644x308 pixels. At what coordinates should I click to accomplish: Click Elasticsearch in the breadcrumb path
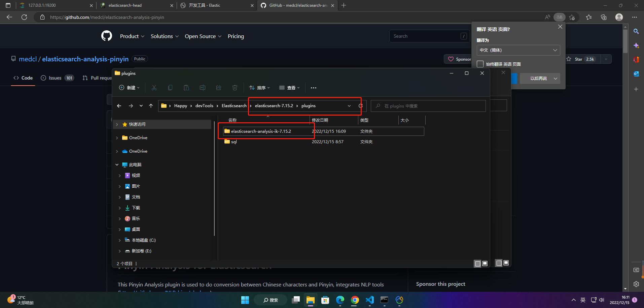point(234,106)
